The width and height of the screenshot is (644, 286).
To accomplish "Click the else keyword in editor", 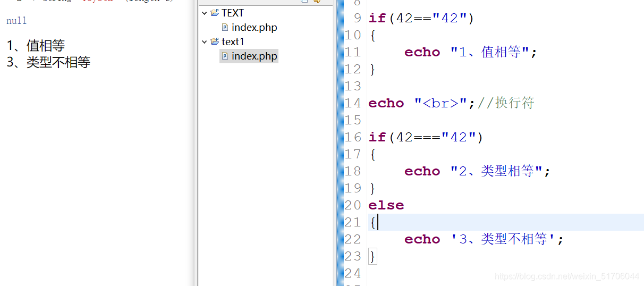I will pos(386,205).
